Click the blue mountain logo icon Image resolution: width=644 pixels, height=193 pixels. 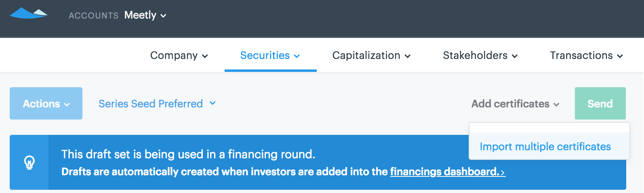pyautogui.click(x=29, y=13)
